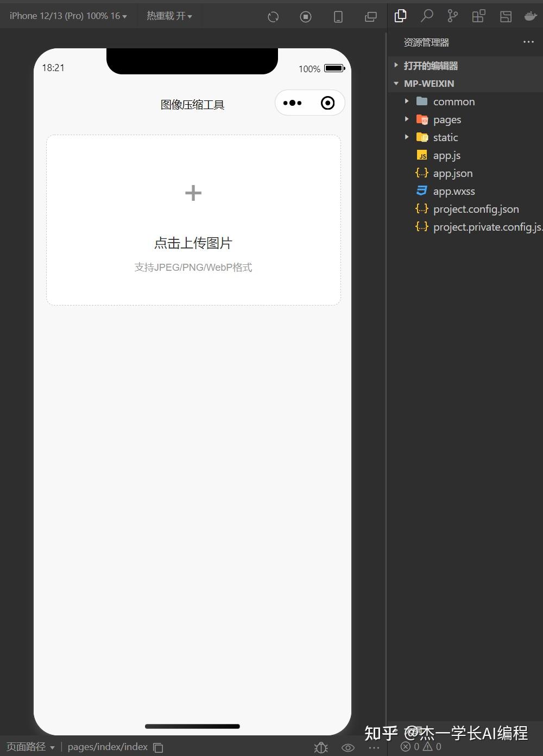543x756 pixels.
Task: Click the pages/index/index path text
Action: pos(108,747)
